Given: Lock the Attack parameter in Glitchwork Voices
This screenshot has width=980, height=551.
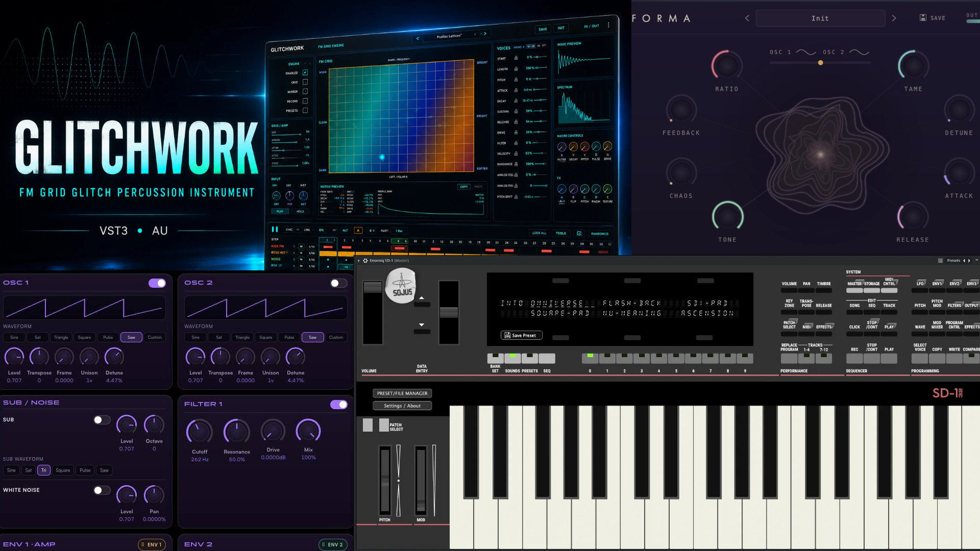Looking at the screenshot, I should [516, 90].
